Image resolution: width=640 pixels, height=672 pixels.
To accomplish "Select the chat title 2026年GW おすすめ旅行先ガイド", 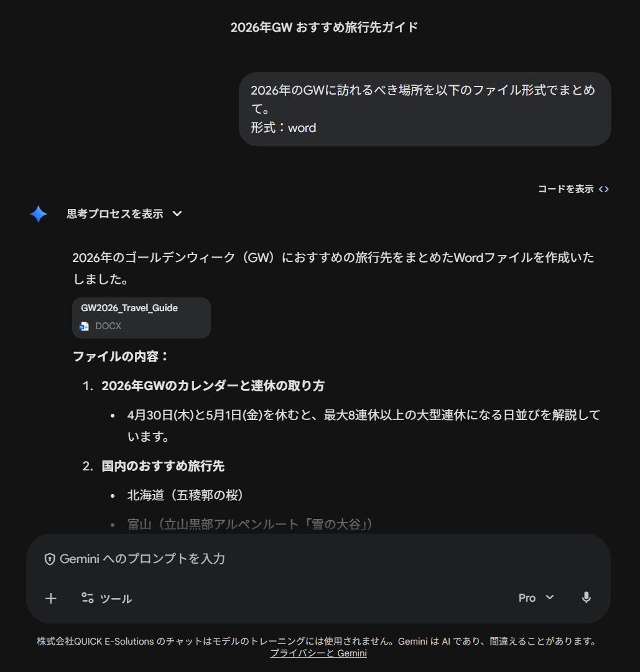I will coord(323,27).
